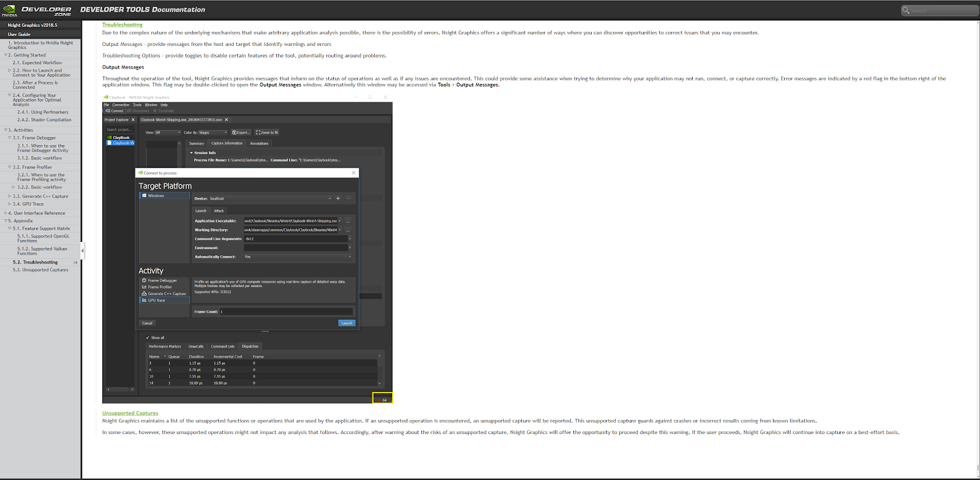Browse for Working Directory with ellipsis button
Screen dimensions: 980x480
point(348,230)
